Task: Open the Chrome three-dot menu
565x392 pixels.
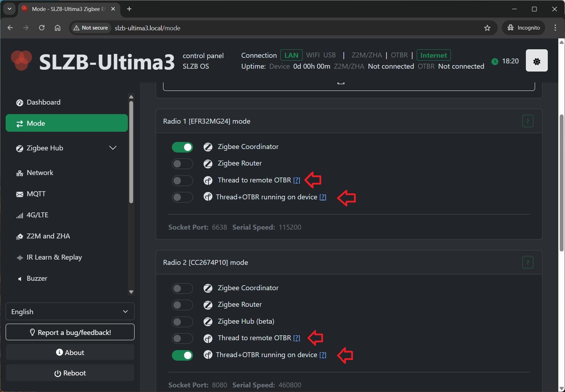Action: pyautogui.click(x=555, y=28)
